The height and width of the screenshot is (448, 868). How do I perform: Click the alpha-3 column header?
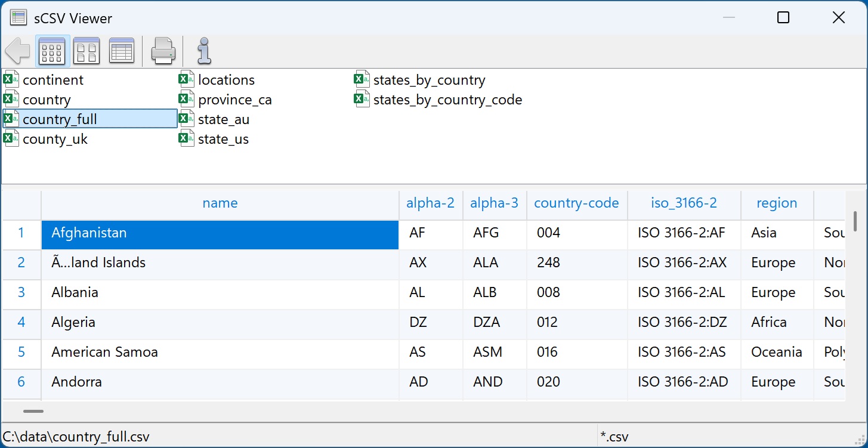pos(494,203)
